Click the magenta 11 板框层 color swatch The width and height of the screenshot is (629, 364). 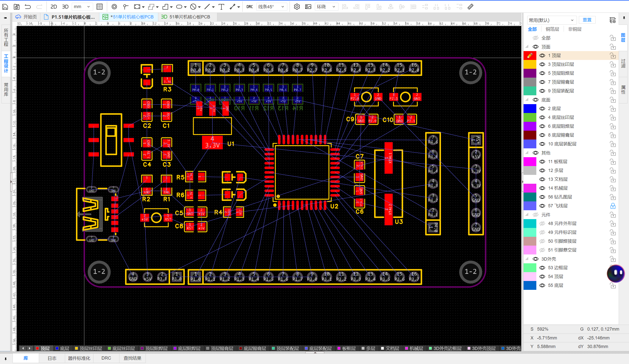[x=530, y=162]
